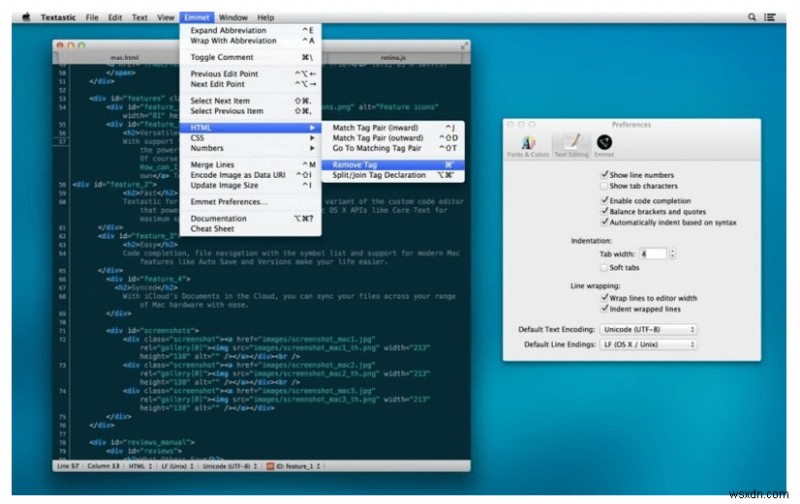Open Unicode (UTF-8) selector in status bar
800x504 pixels.
coord(230,466)
